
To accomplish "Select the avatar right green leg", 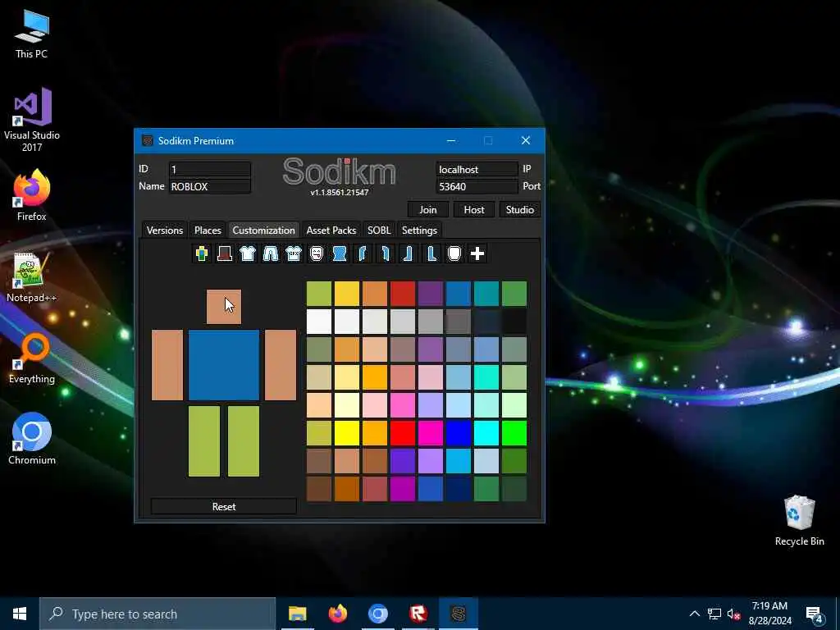I will point(244,441).
